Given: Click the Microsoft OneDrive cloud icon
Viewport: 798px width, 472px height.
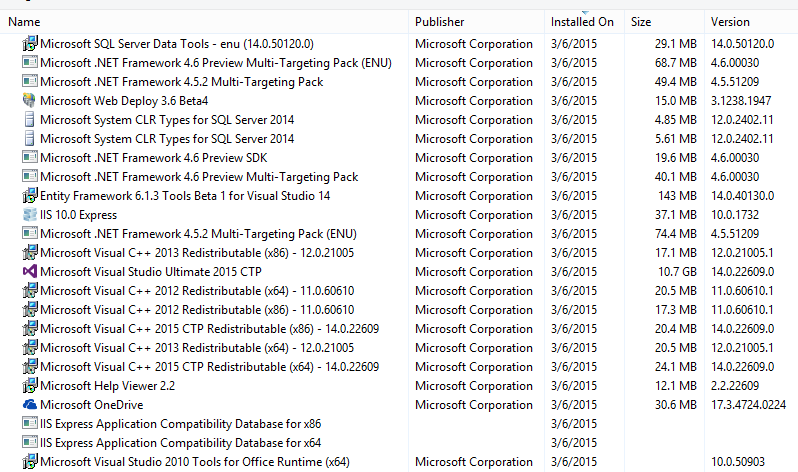Looking at the screenshot, I should pos(30,405).
